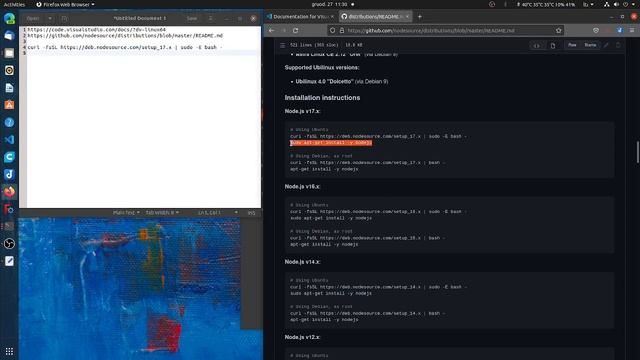Click line 4 curl command in gedit
Viewport: 640px width, 360px height.
coord(124,47)
